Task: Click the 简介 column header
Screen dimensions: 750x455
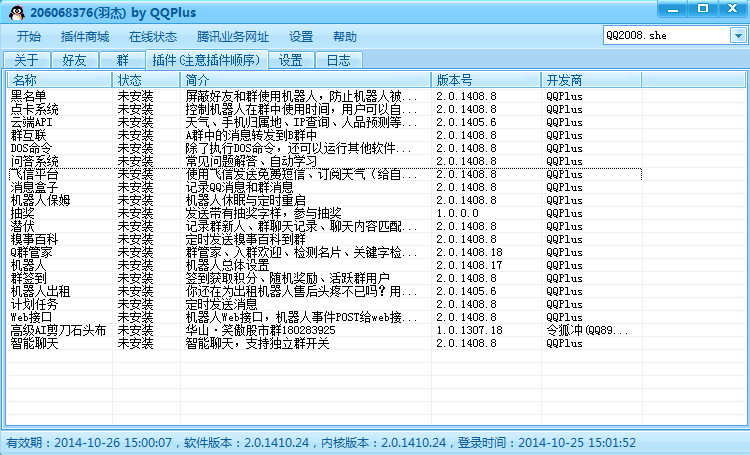Action: click(x=305, y=80)
